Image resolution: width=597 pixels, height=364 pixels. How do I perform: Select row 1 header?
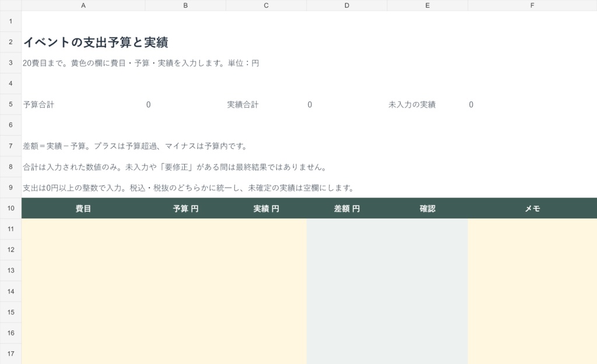click(x=10, y=21)
